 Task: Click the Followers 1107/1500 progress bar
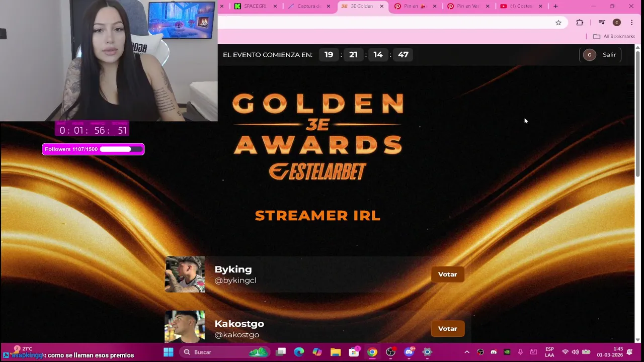click(x=93, y=149)
